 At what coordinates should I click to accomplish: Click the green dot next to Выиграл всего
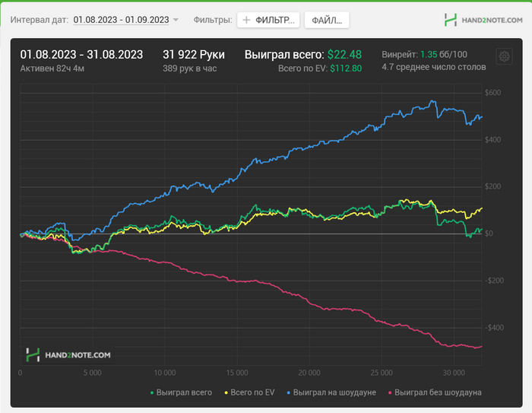pyautogui.click(x=152, y=393)
